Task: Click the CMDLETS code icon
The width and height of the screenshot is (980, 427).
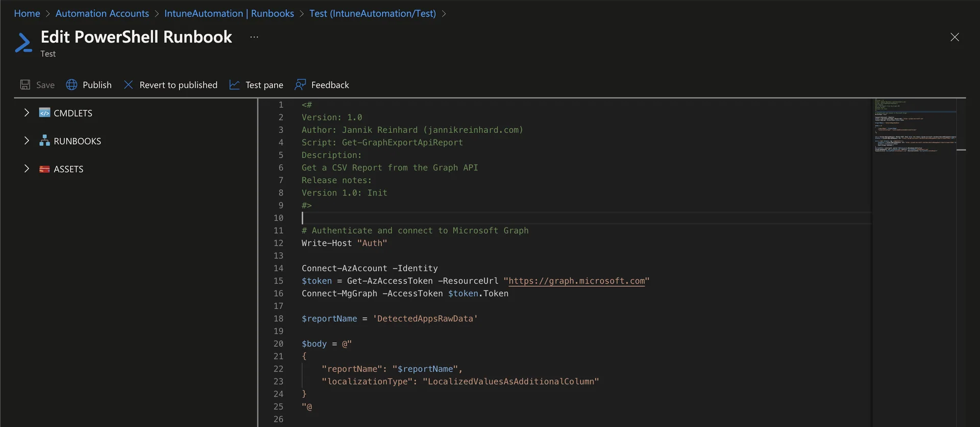Action: (x=44, y=113)
